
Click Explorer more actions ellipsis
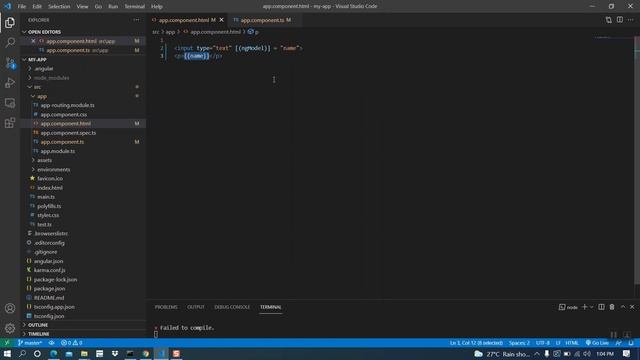tap(136, 20)
